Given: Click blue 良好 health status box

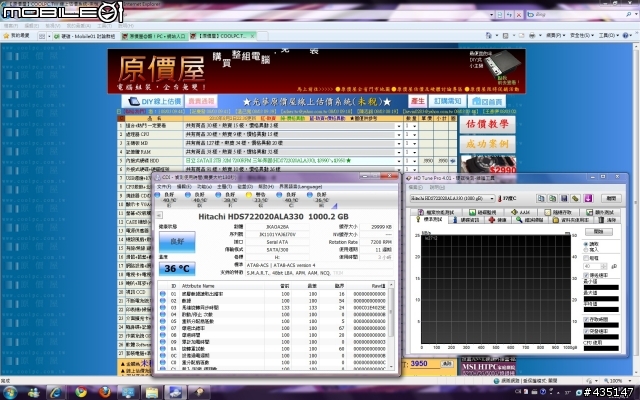Looking at the screenshot, I should click(x=177, y=242).
